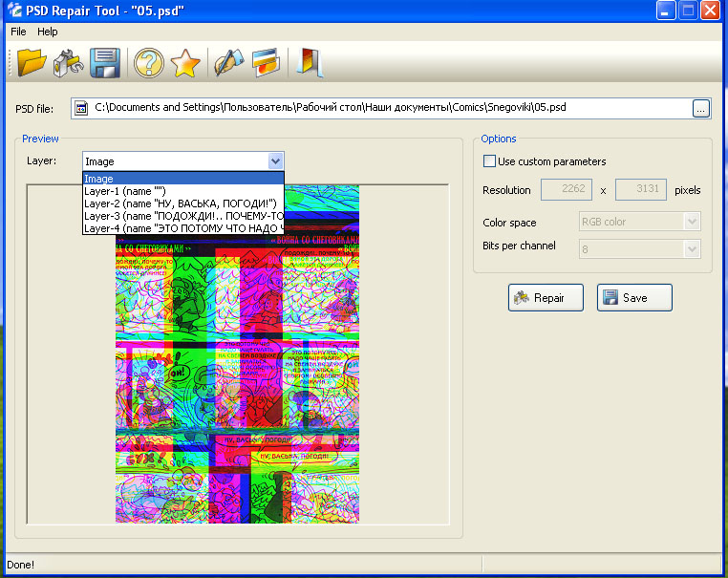Open a PSD file with folder icon
The width and height of the screenshot is (728, 578).
click(x=32, y=62)
